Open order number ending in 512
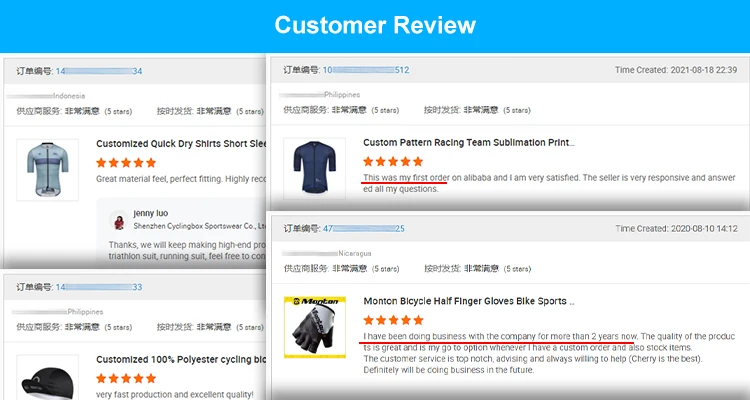 coord(366,70)
